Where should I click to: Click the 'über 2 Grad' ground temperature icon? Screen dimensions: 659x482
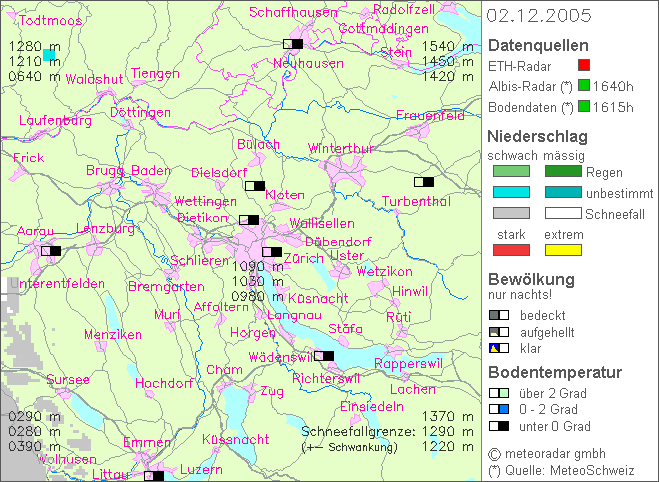tap(499, 393)
